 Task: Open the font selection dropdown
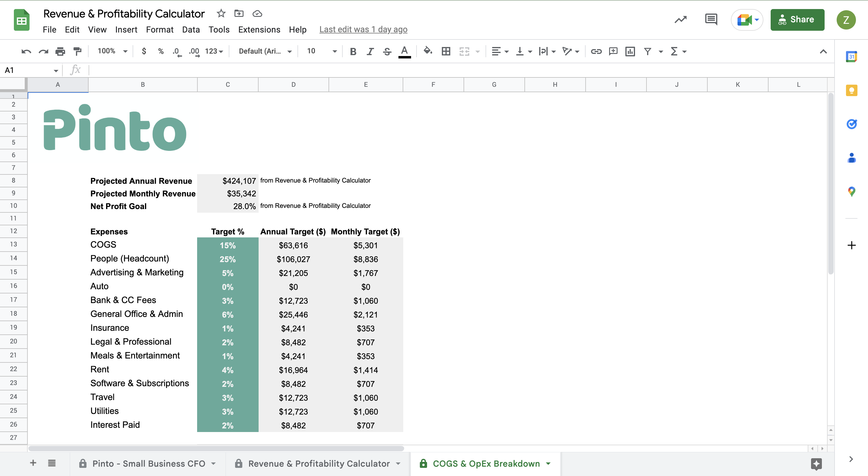click(x=264, y=51)
